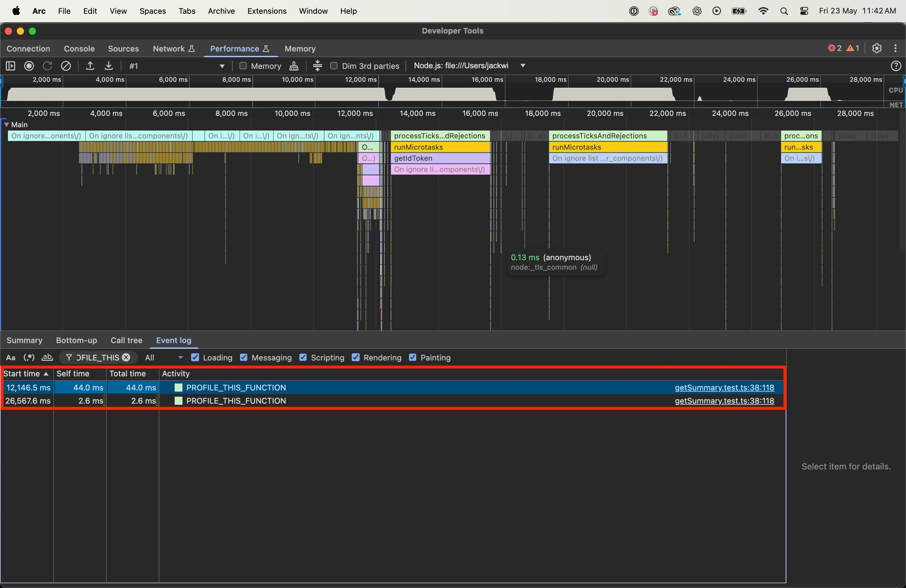Click the show shortcuts/alignment icon next to Dim
Screen dimensions: 906x588
318,66
